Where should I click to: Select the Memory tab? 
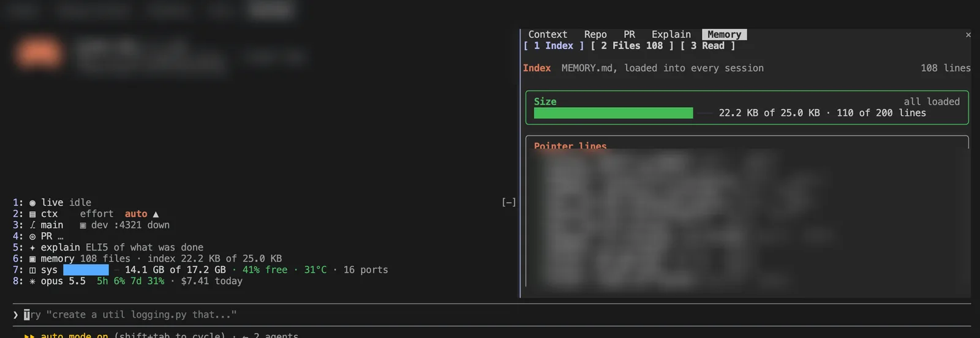(x=725, y=35)
